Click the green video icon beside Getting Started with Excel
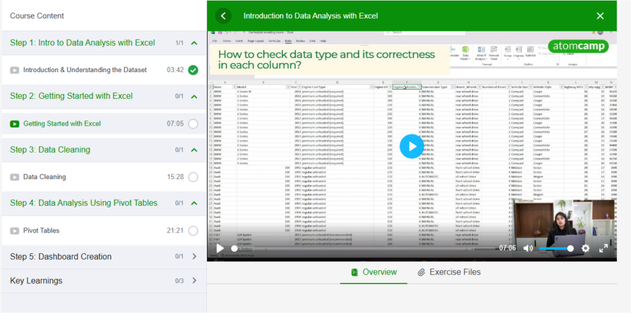This screenshot has height=326, width=644. coord(14,124)
